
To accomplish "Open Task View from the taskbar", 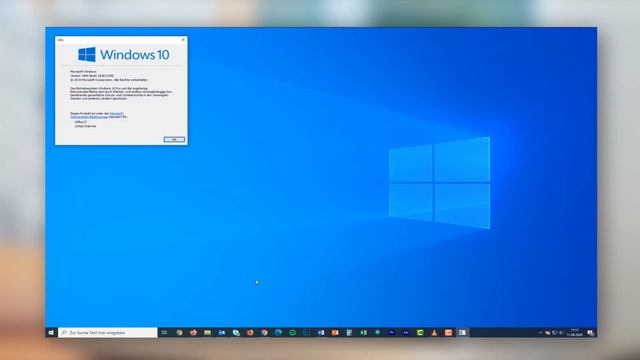I will click(164, 333).
